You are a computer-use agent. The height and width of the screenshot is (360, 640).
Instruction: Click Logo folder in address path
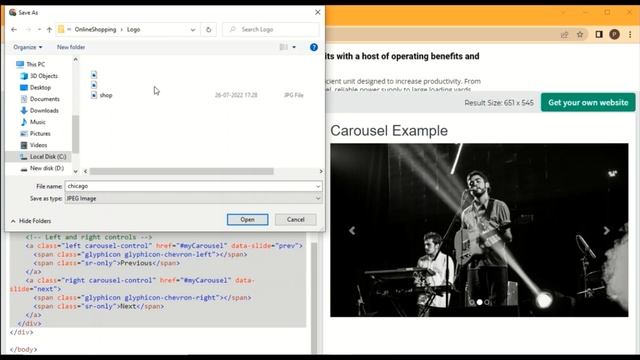(x=133, y=29)
